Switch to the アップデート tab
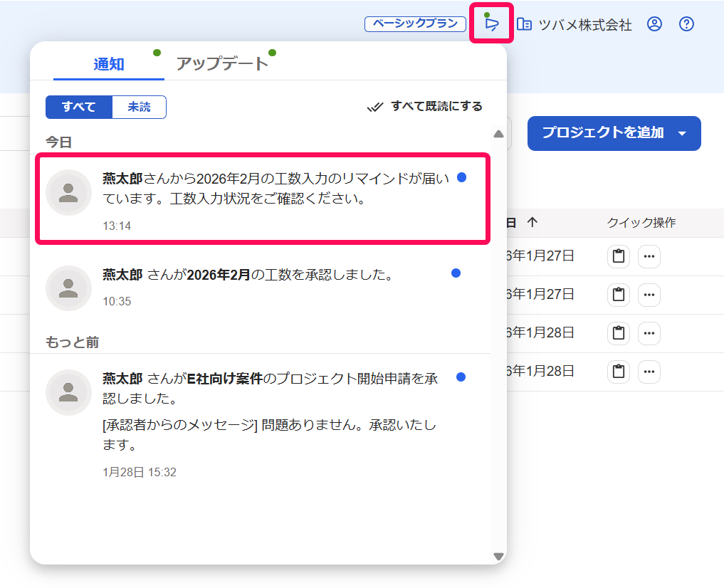 [x=222, y=63]
